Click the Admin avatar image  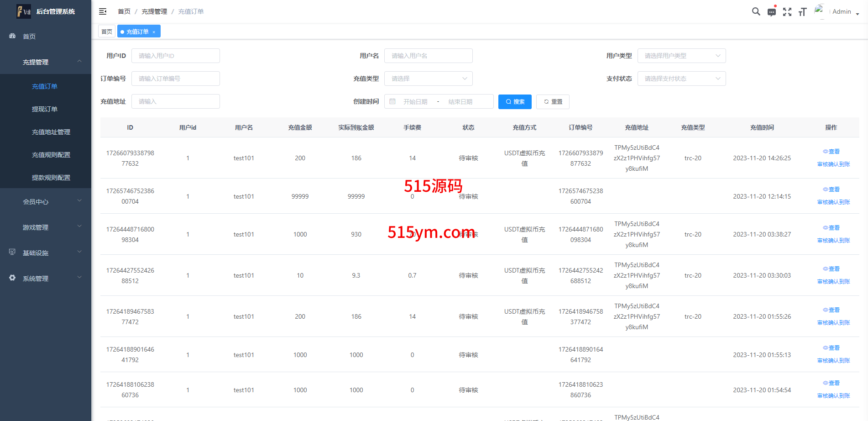pyautogui.click(x=820, y=11)
